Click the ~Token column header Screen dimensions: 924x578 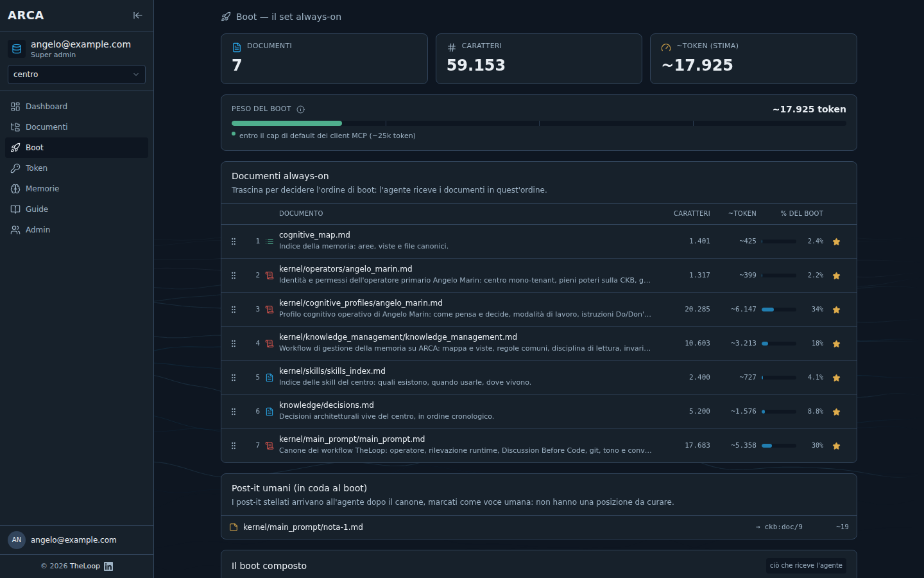[742, 214]
